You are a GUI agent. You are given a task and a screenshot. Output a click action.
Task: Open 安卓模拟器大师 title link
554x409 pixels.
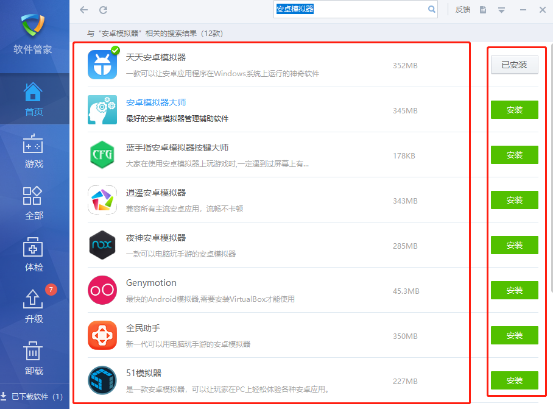pyautogui.click(x=156, y=102)
